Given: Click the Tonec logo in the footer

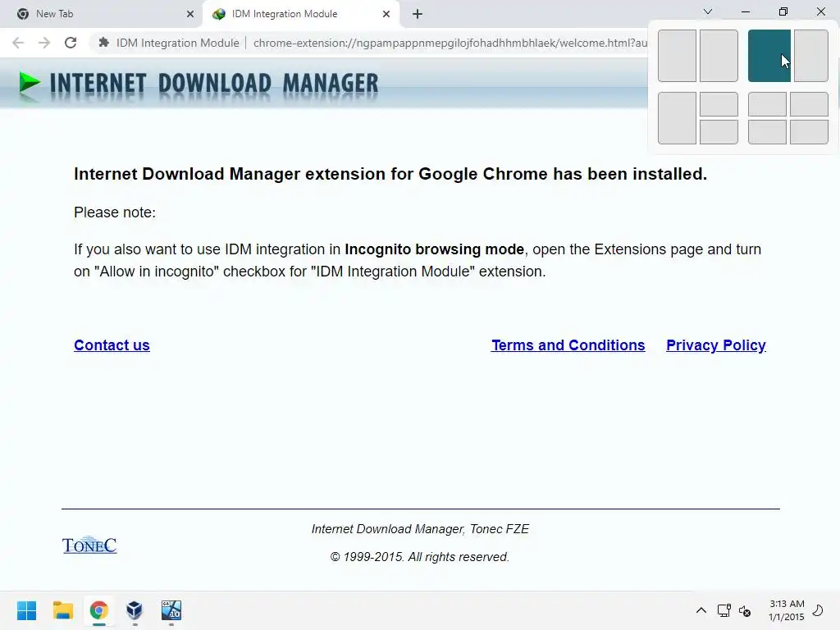Looking at the screenshot, I should coord(89,545).
